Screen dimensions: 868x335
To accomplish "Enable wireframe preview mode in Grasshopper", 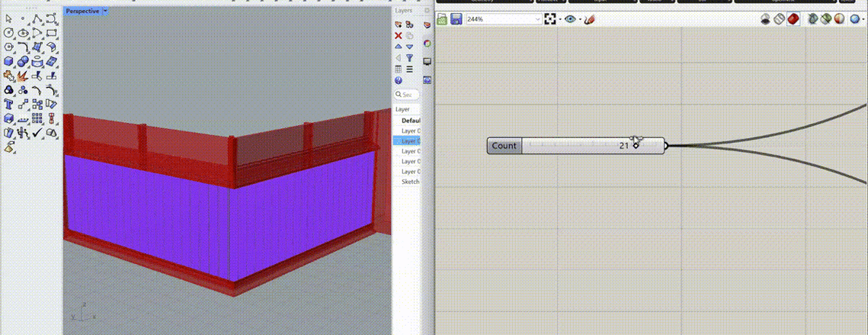I will coord(780,19).
